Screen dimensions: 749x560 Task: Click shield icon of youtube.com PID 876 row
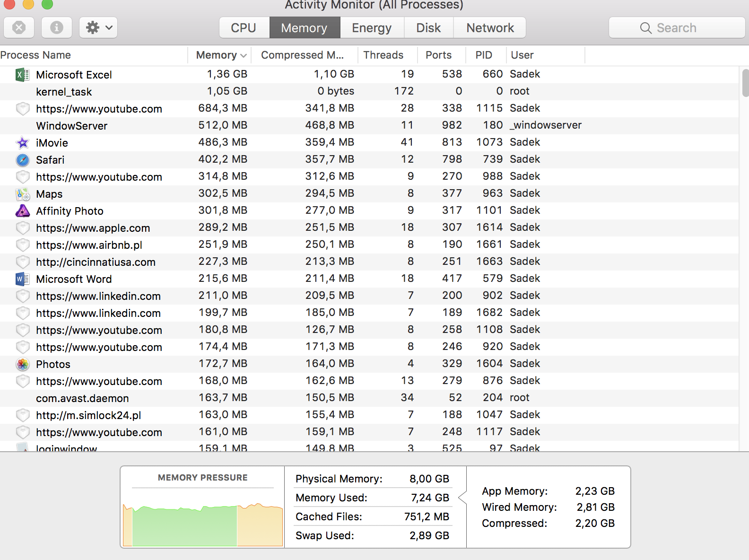pos(23,381)
